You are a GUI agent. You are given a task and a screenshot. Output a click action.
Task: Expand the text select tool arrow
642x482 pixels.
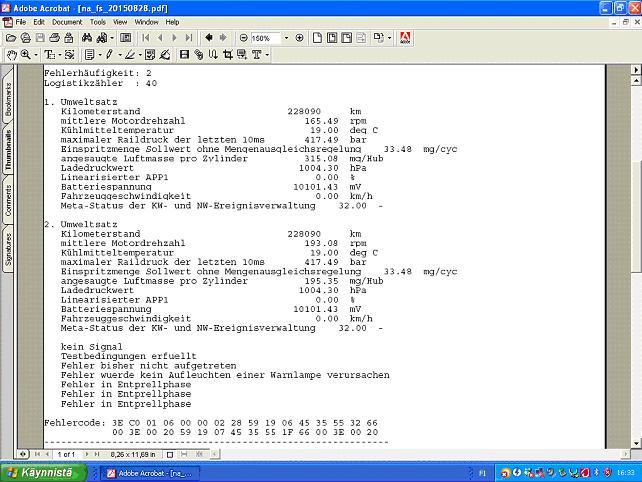tap(58, 55)
